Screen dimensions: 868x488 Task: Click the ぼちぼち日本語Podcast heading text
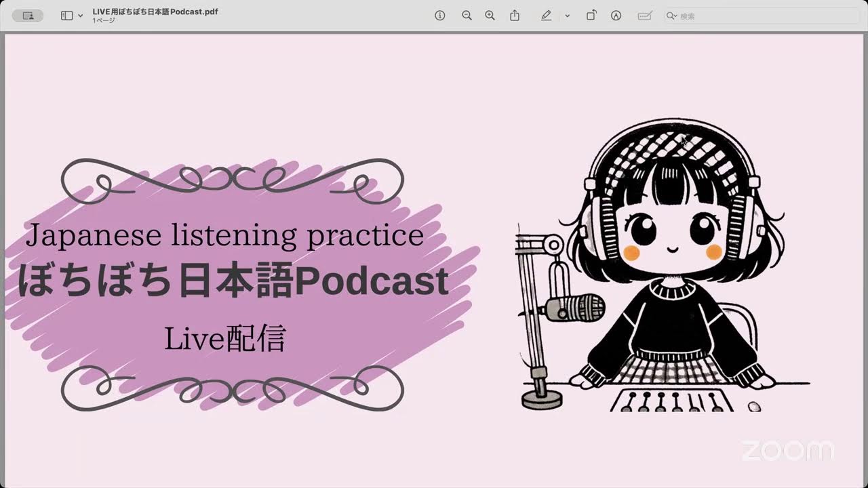233,282
